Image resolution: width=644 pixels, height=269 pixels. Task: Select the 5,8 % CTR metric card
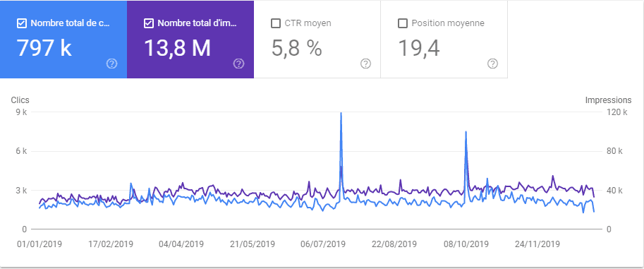coord(317,39)
